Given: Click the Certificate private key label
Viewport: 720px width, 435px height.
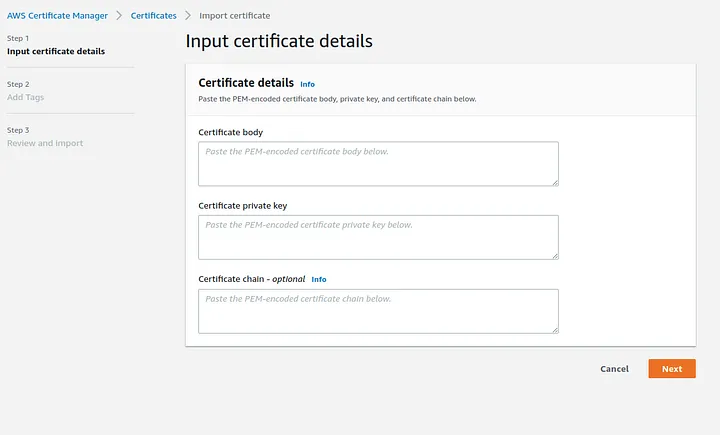Looking at the screenshot, I should [242, 206].
